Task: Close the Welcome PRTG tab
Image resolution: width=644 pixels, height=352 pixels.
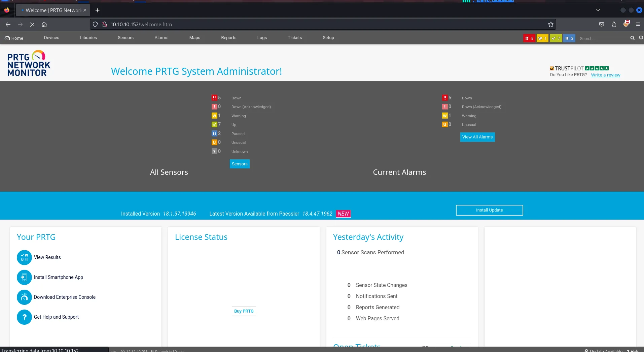Action: click(x=85, y=10)
